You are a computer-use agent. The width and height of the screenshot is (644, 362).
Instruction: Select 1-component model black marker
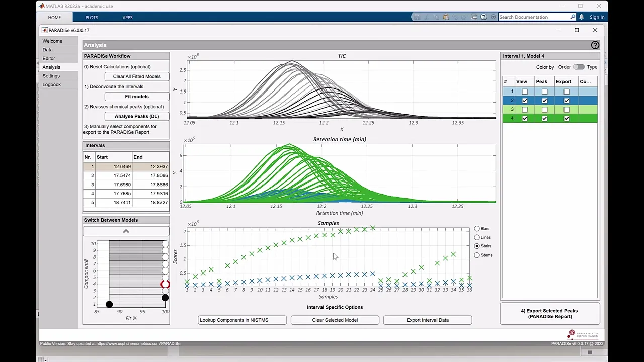pos(109,304)
